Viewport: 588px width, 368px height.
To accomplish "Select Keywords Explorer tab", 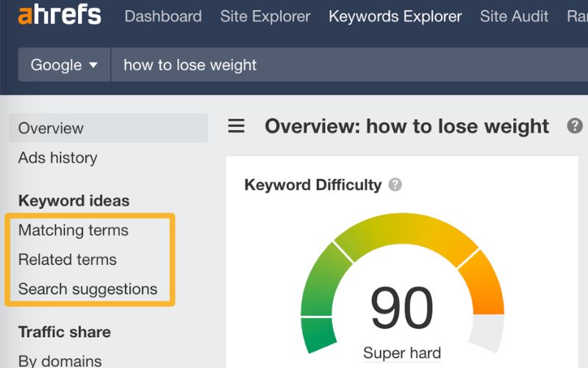I will pyautogui.click(x=395, y=16).
